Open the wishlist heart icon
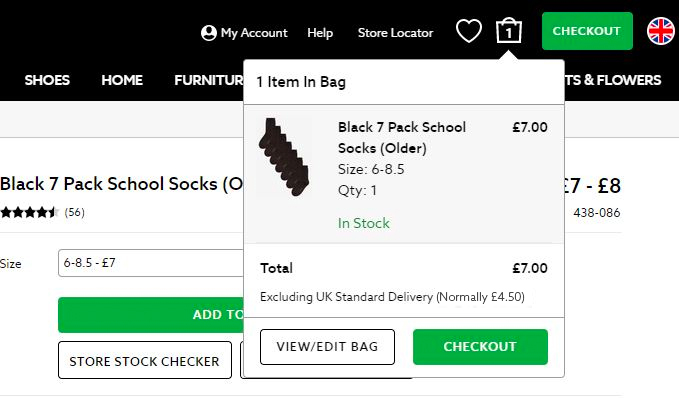Viewport: 679px width, 398px height. tap(469, 32)
